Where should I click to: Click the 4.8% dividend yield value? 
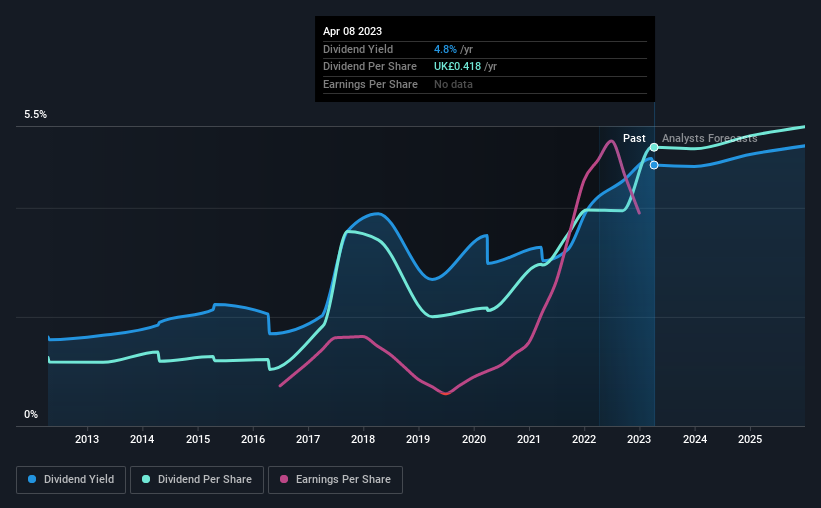pyautogui.click(x=445, y=49)
